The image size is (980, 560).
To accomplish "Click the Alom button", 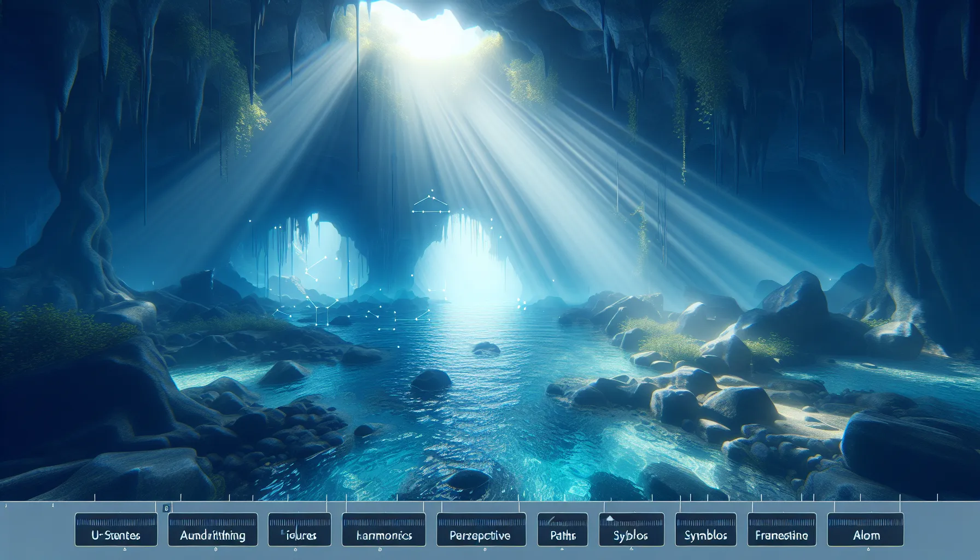I will pos(865,529).
